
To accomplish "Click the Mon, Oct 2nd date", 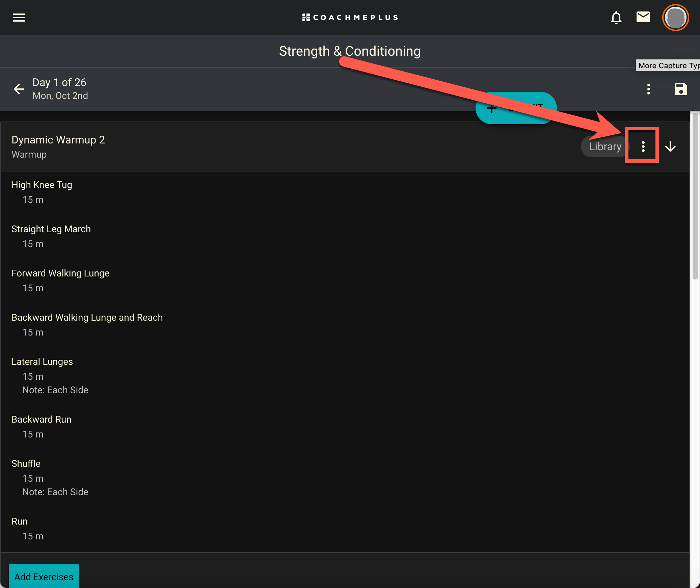I will [60, 96].
